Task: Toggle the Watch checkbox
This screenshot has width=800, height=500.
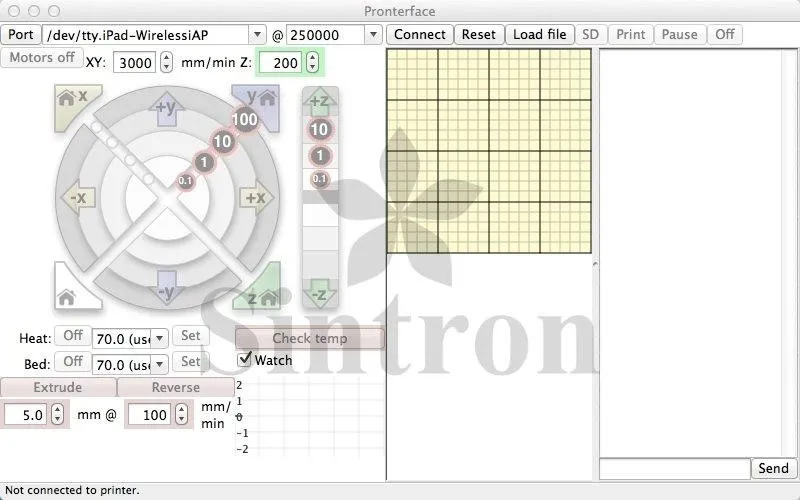Action: tap(245, 360)
